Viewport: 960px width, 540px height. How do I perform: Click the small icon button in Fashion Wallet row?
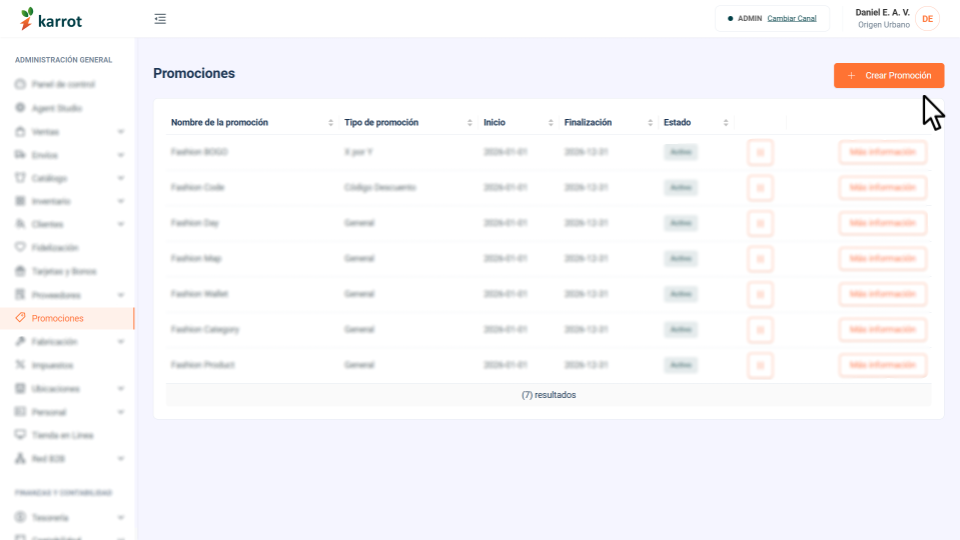tap(760, 294)
